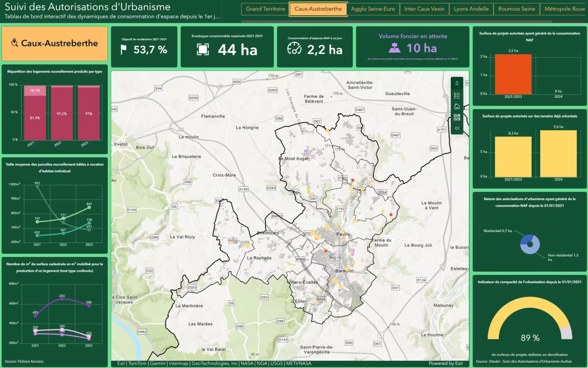Collapse toolbar using double left chevron
This screenshot has width=588, height=368.
coord(457,128)
